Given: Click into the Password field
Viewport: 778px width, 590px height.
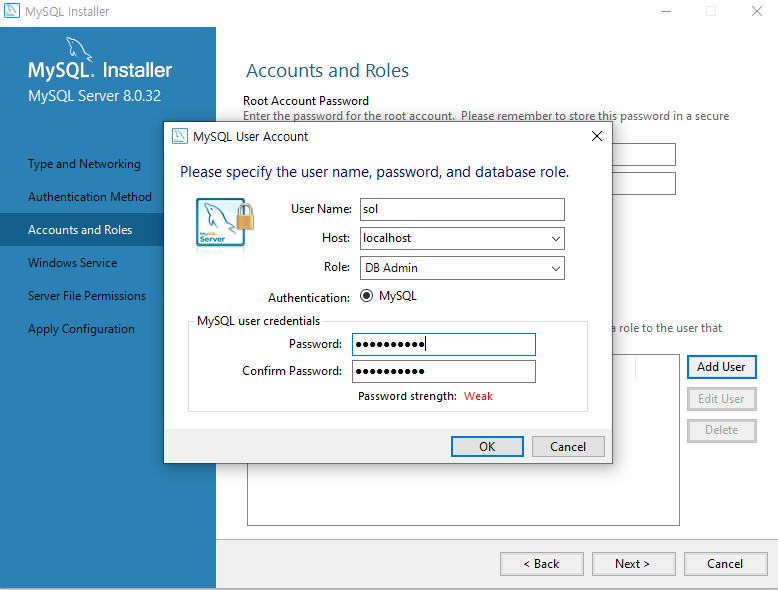Looking at the screenshot, I should [x=444, y=344].
